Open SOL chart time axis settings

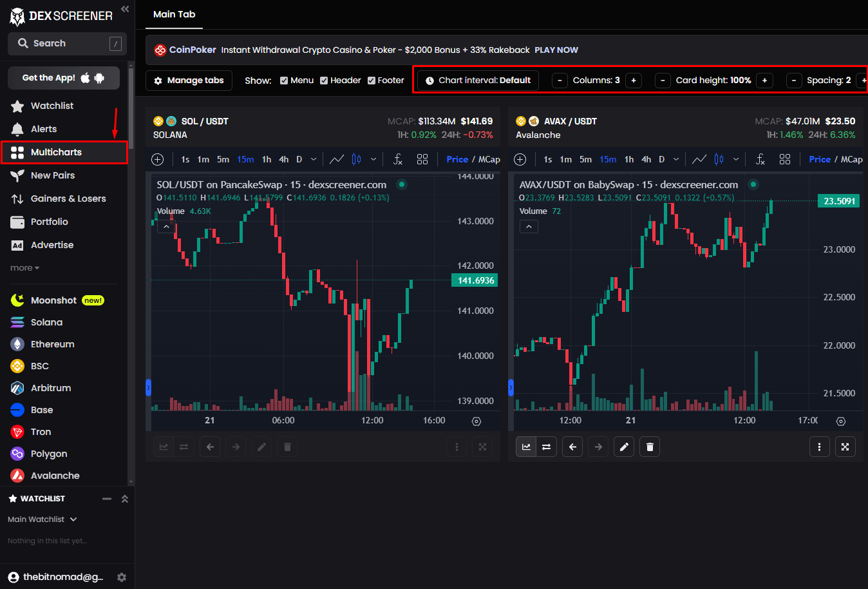click(476, 421)
